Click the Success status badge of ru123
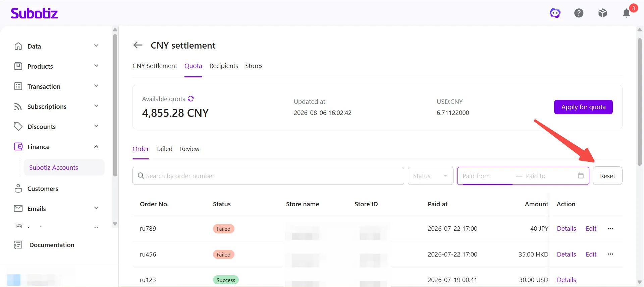Screen dimensions: 644x287 click(226, 280)
